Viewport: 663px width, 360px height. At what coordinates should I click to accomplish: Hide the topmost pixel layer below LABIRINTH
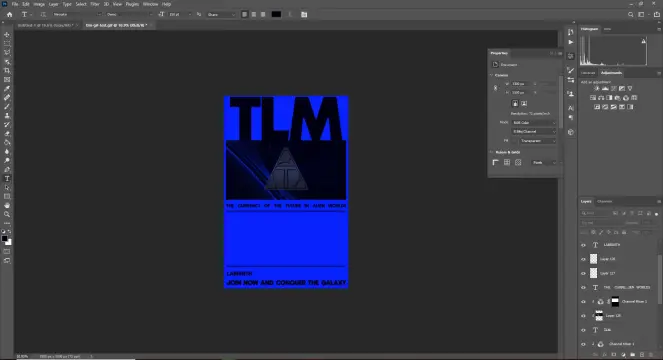click(x=584, y=259)
